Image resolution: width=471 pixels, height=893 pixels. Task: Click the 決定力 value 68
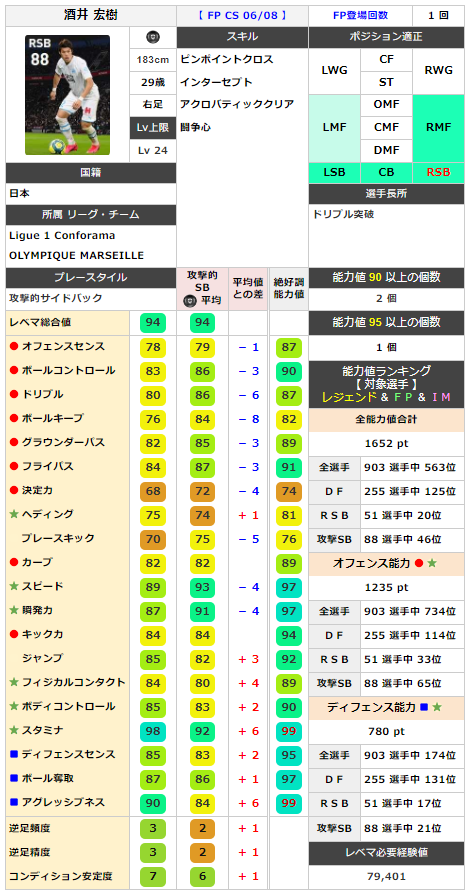(x=153, y=490)
